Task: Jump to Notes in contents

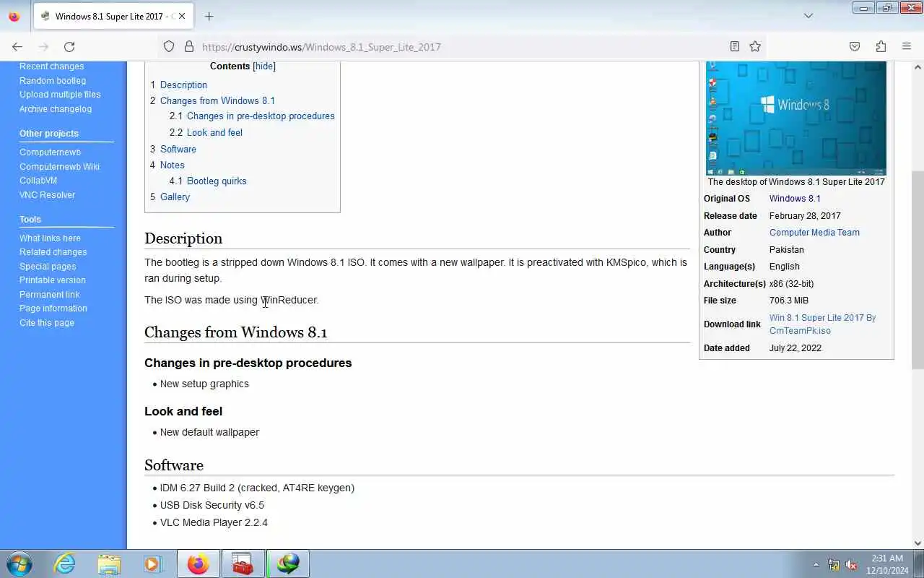Action: tap(173, 165)
